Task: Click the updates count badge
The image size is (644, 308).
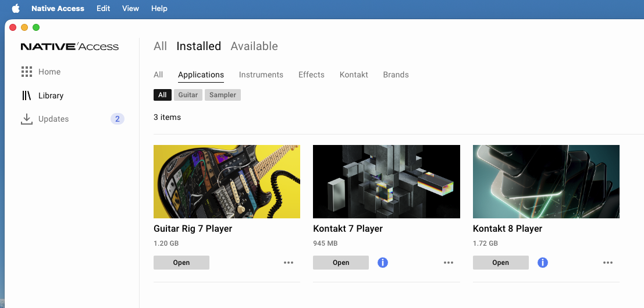Action: [117, 119]
